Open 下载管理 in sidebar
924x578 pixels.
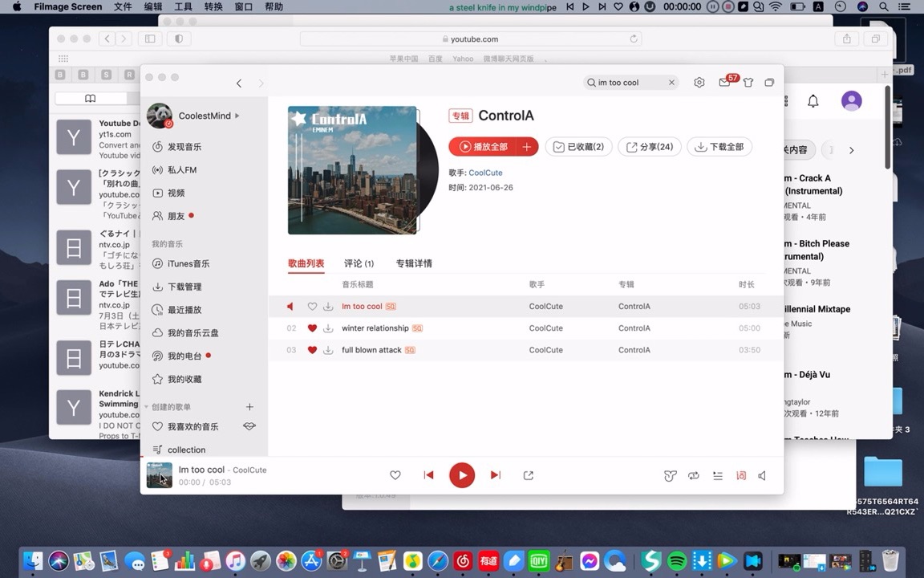point(184,287)
